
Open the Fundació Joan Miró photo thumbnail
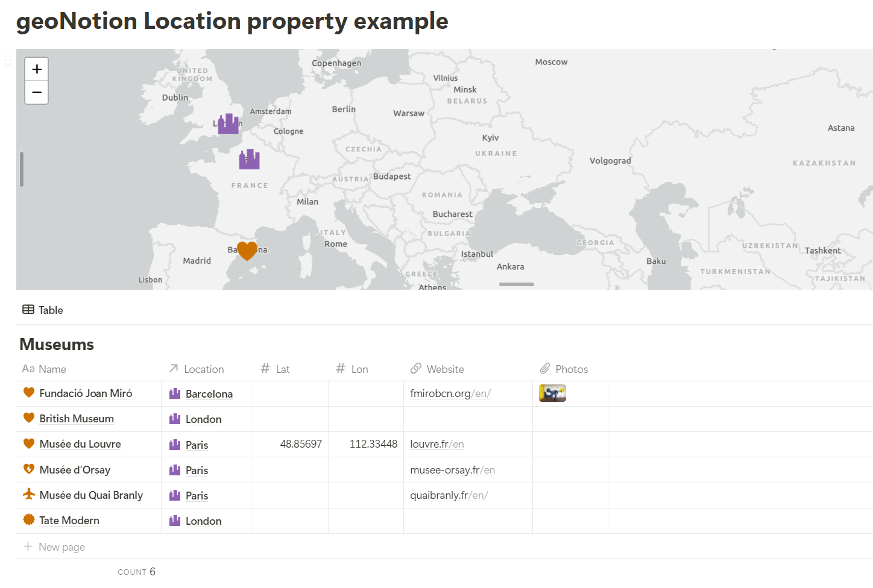pos(552,393)
